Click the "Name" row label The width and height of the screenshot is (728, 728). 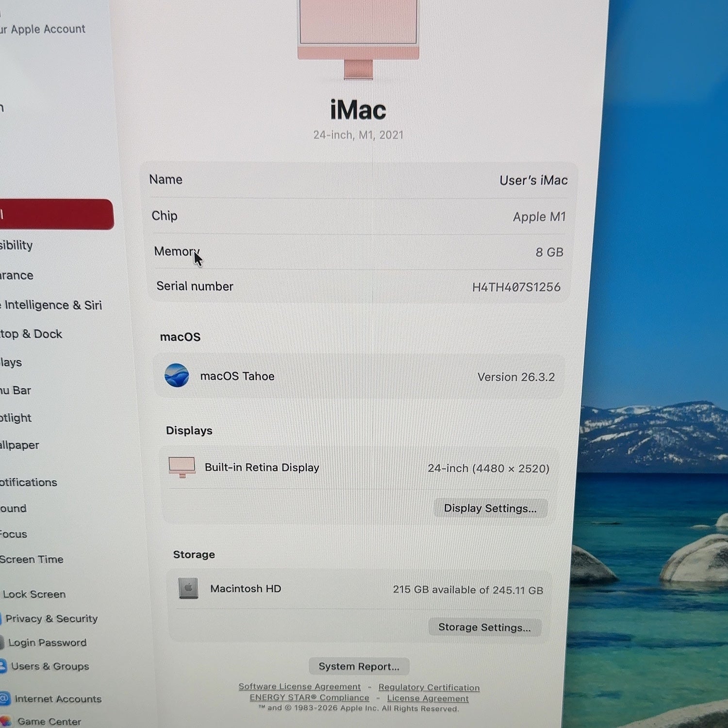[166, 180]
